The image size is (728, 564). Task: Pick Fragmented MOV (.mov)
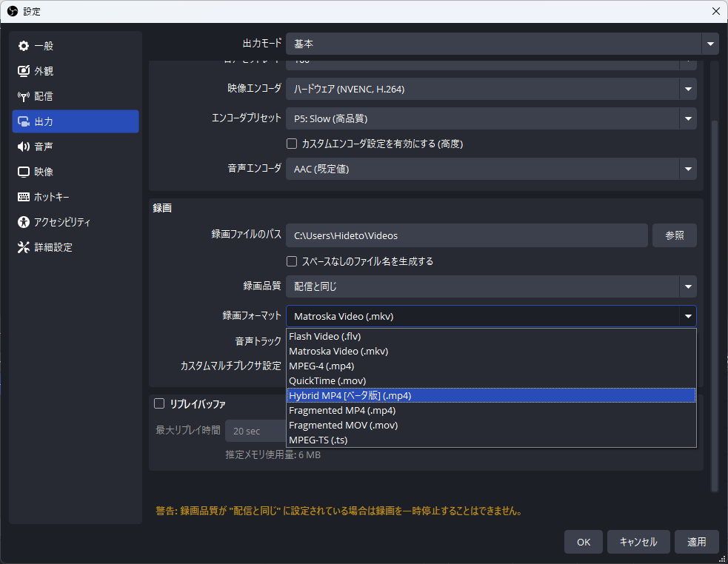pyautogui.click(x=491, y=425)
